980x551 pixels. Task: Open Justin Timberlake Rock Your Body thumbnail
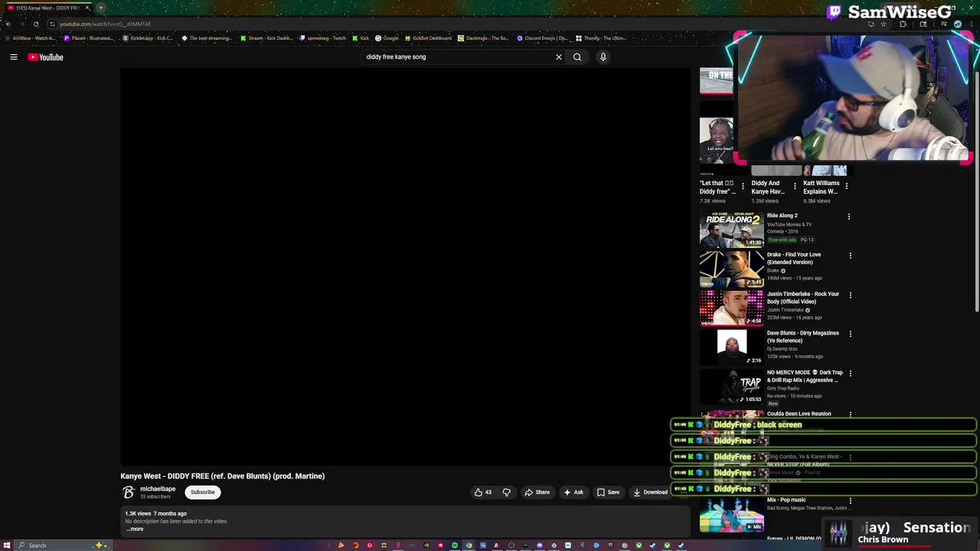pyautogui.click(x=731, y=308)
